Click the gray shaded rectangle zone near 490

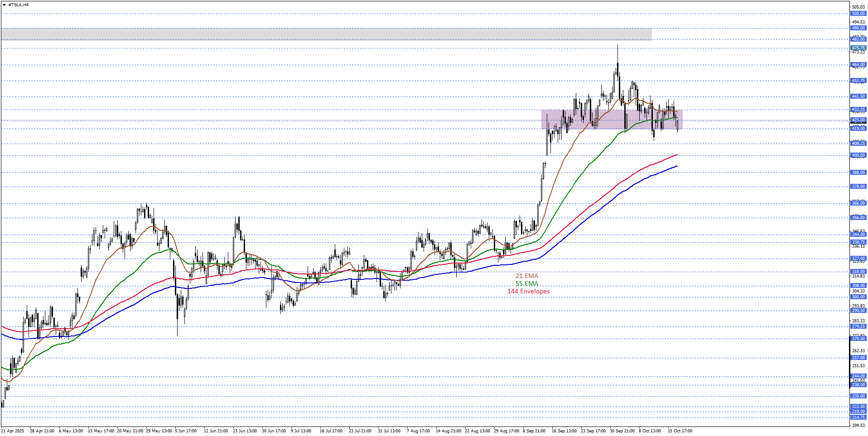point(326,34)
